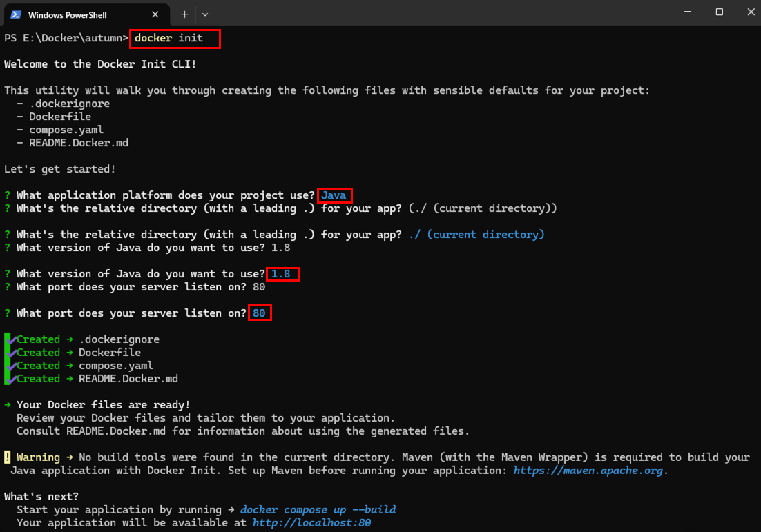Click the 'PS E:\Docker\autumn>' prompt
This screenshot has height=532, width=761.
pos(66,38)
